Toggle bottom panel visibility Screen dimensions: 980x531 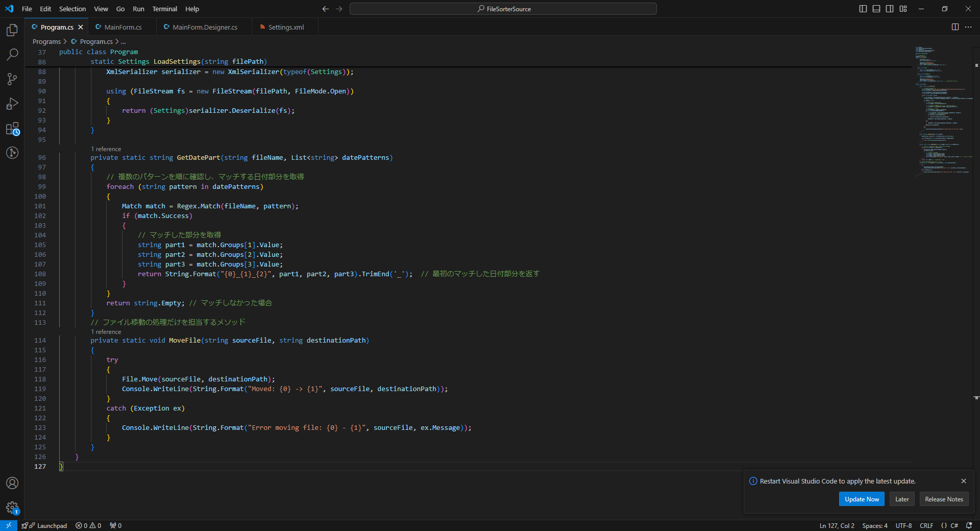[876, 9]
